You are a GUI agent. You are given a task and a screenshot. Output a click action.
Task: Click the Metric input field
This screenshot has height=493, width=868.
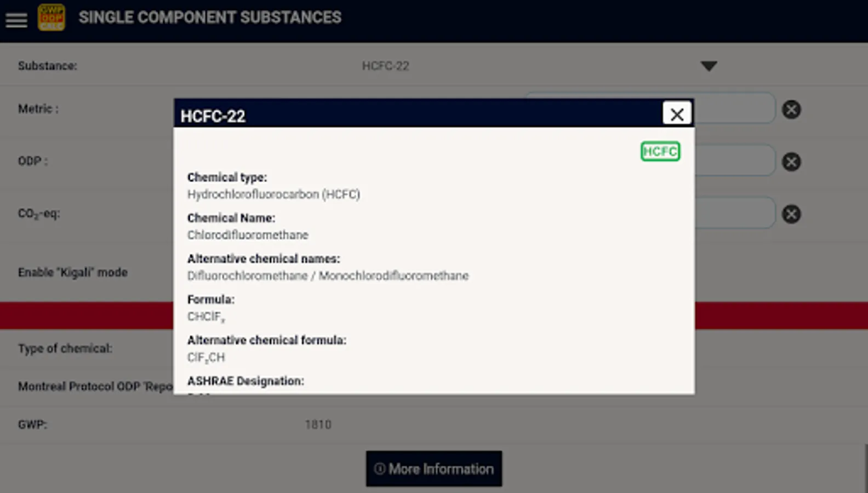[734, 108]
